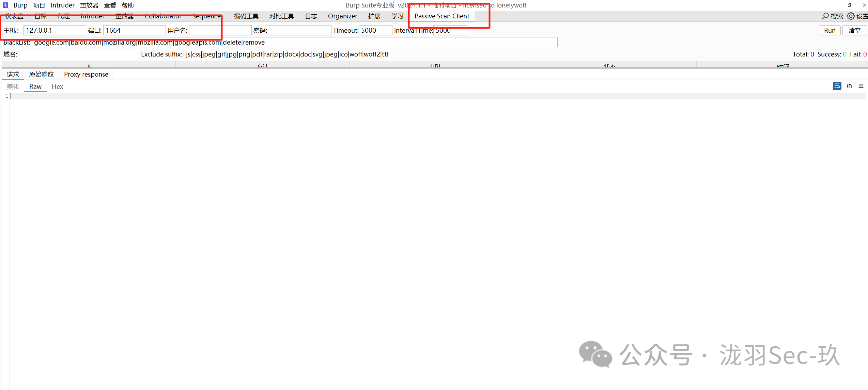Screen dimensions: 868x390
Task: Toggle the \n newline display option
Action: click(x=849, y=86)
